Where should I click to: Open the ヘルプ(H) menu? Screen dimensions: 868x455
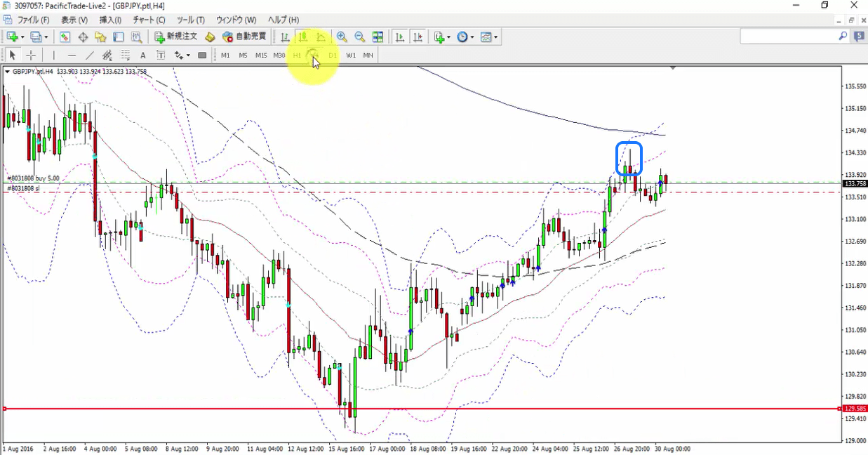click(283, 20)
